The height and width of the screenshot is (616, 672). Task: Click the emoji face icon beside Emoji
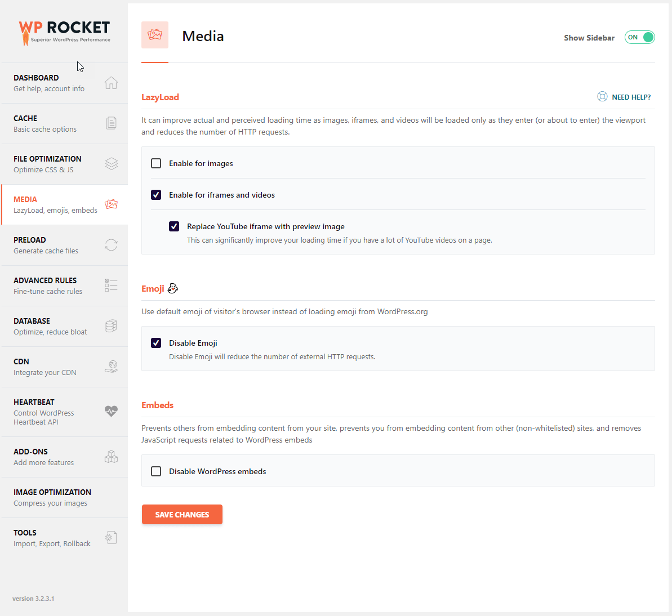(x=173, y=288)
